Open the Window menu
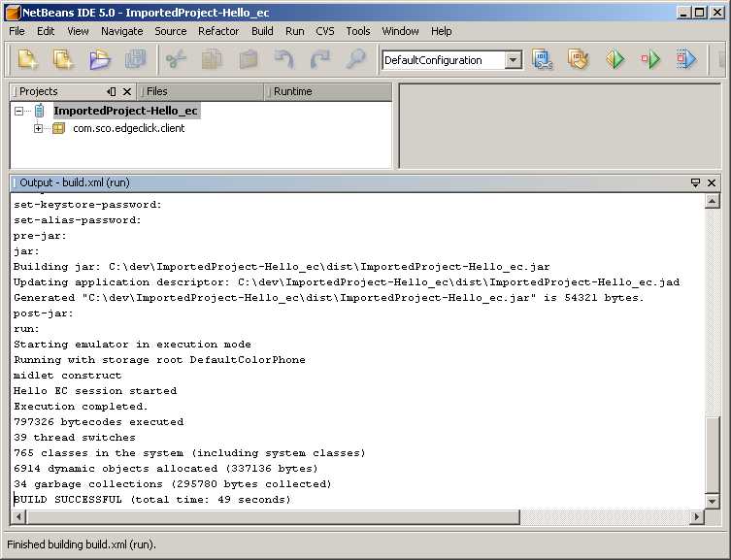 (x=401, y=31)
